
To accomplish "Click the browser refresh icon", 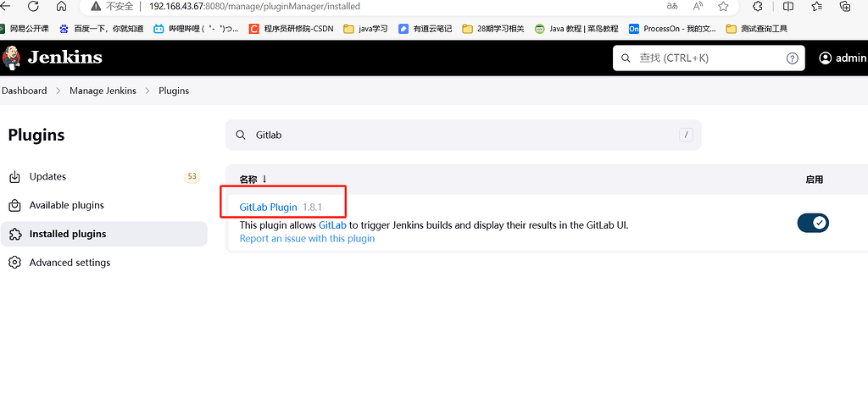I will pyautogui.click(x=33, y=6).
